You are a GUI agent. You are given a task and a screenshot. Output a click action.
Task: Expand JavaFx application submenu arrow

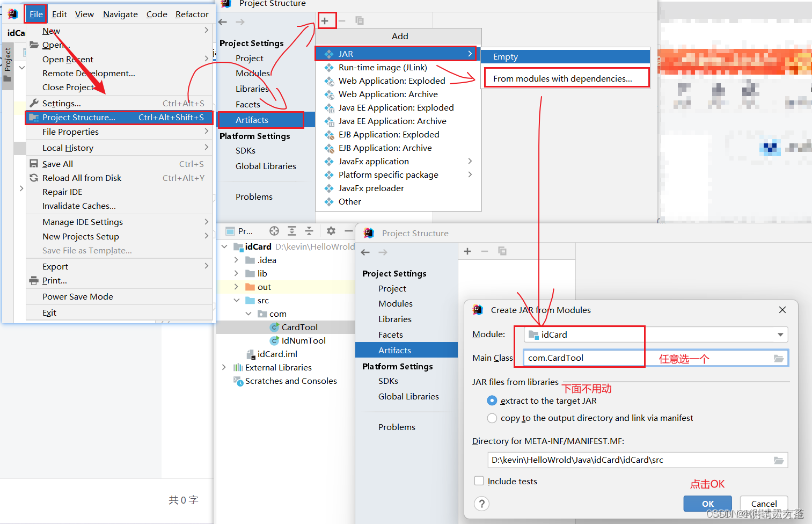pyautogui.click(x=470, y=161)
